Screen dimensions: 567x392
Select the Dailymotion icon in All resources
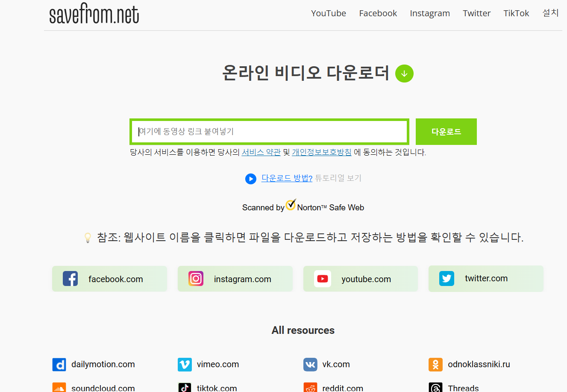click(x=59, y=365)
